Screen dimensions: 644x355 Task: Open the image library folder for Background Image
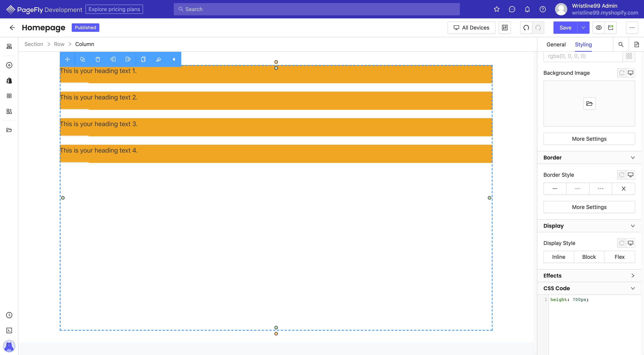[590, 104]
